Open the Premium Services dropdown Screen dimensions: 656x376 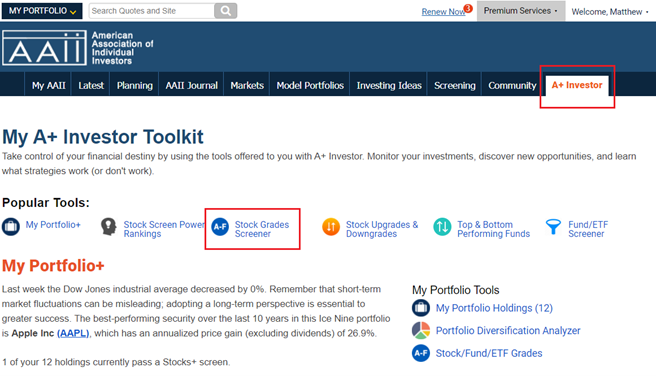coord(521,11)
